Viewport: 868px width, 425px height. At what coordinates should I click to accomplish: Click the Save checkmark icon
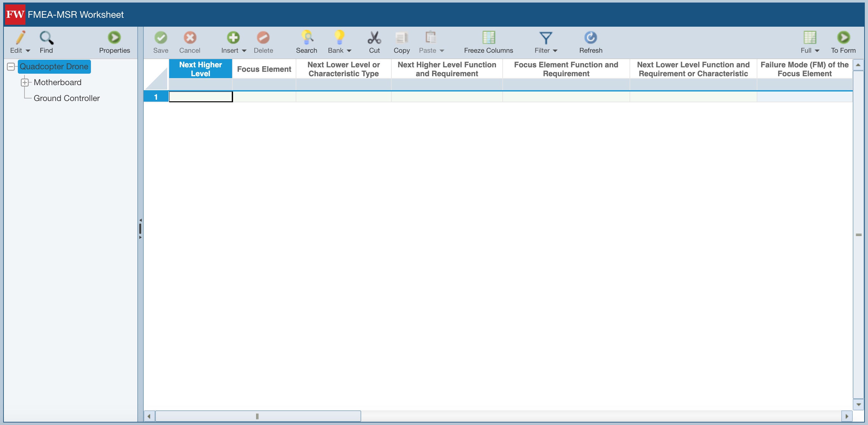[x=161, y=37]
